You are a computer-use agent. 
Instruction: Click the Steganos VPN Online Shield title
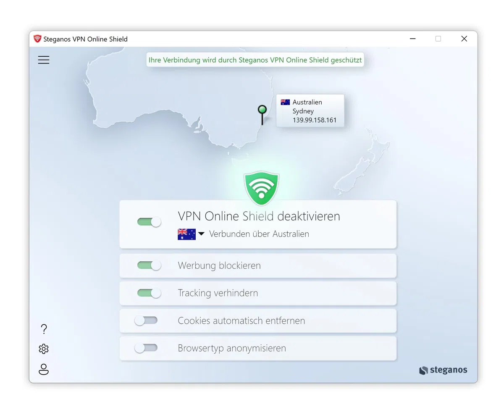(85, 39)
